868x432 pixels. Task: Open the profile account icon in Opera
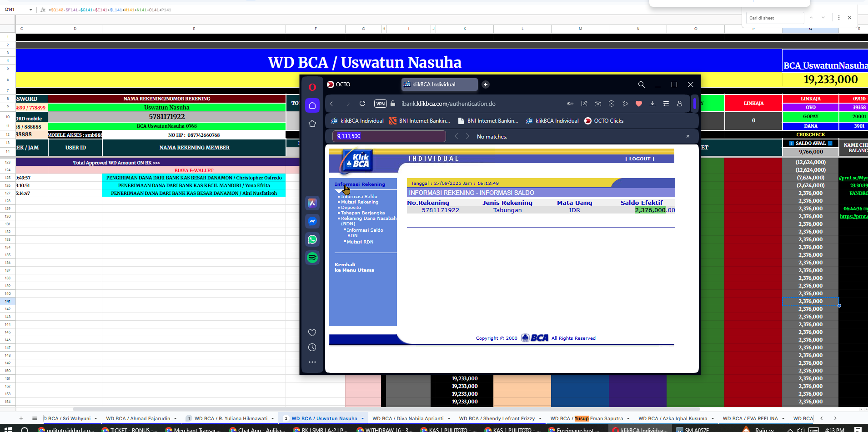coord(680,104)
